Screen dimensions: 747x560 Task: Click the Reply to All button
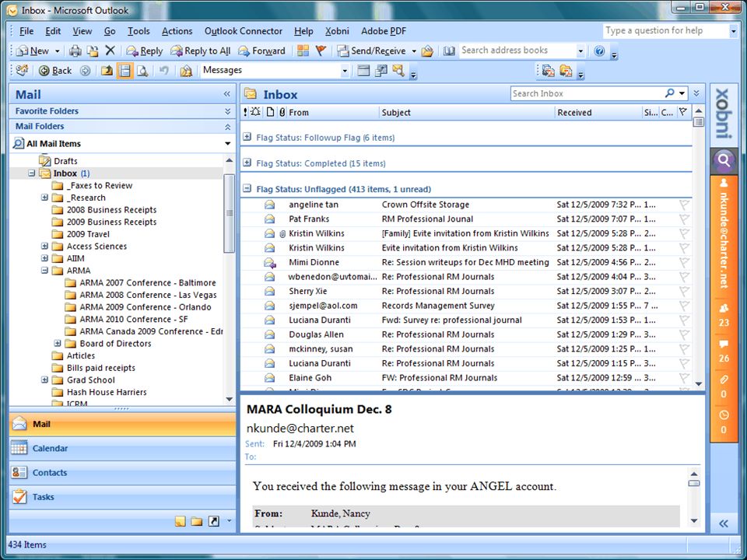pos(201,51)
